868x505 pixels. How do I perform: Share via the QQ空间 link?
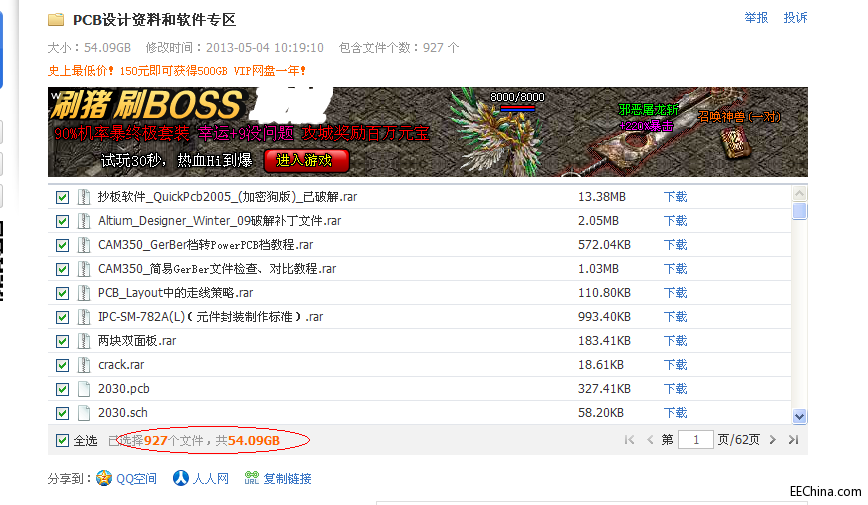point(136,478)
